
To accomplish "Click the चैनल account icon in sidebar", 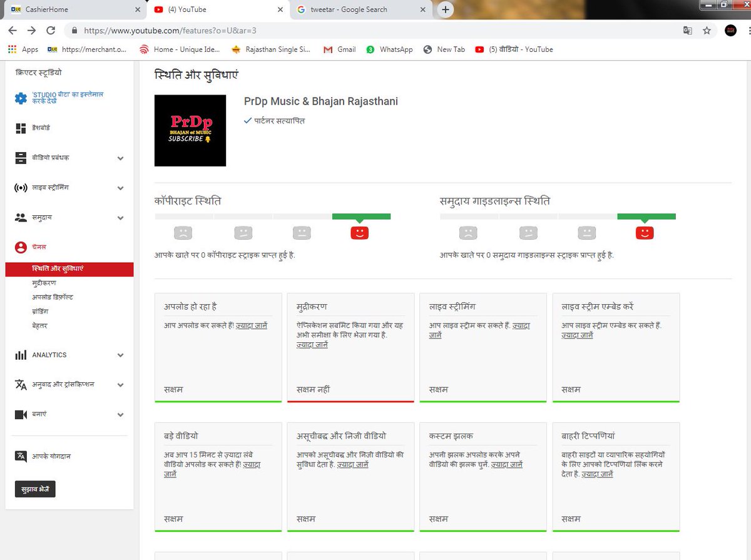I will [21, 247].
